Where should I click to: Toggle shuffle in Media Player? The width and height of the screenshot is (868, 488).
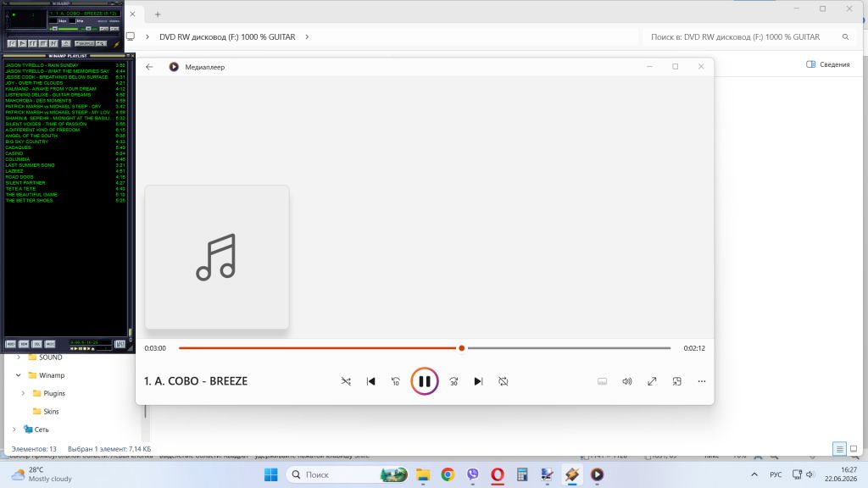tap(346, 381)
